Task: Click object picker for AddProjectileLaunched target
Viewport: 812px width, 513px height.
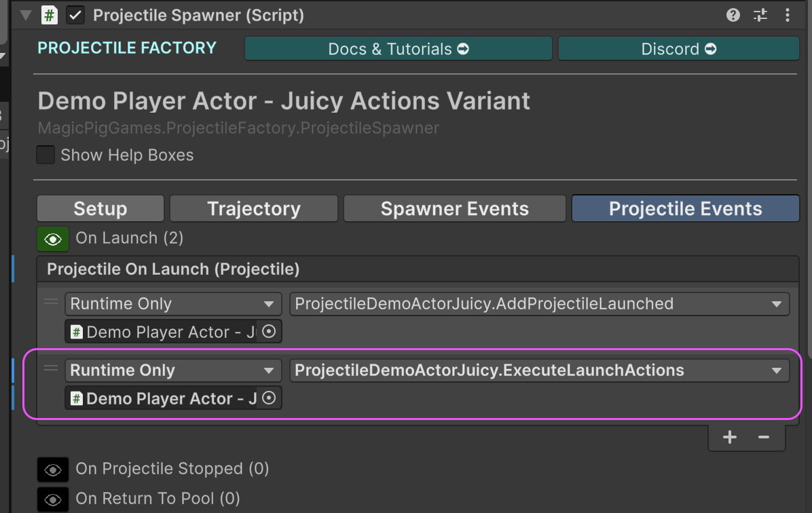Action: coord(269,332)
